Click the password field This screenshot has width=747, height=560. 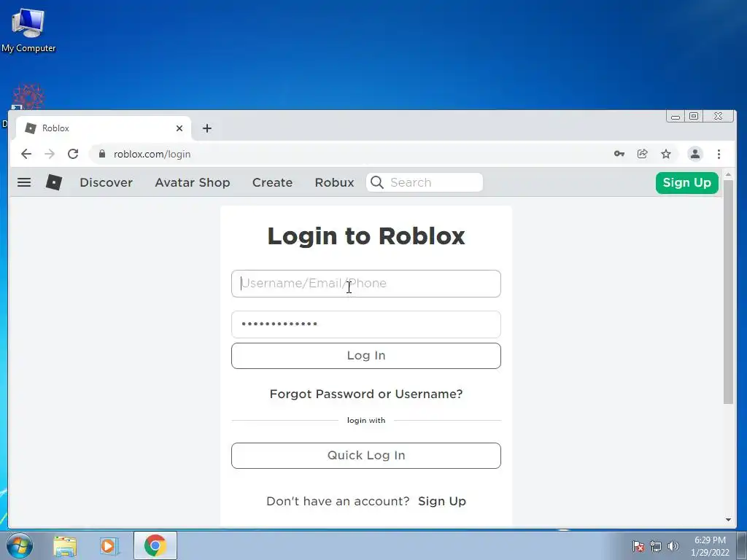(x=366, y=324)
